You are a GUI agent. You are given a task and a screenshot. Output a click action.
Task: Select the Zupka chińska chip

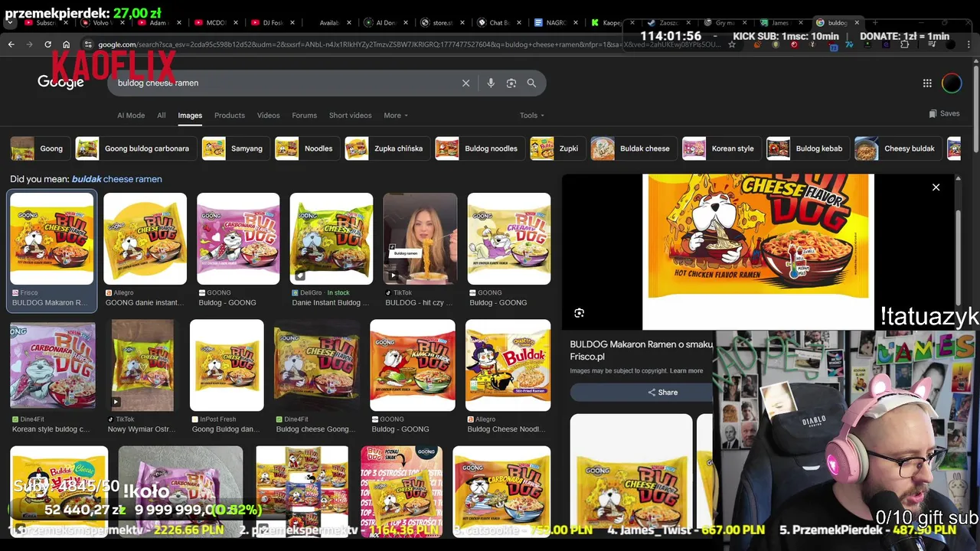tap(387, 148)
